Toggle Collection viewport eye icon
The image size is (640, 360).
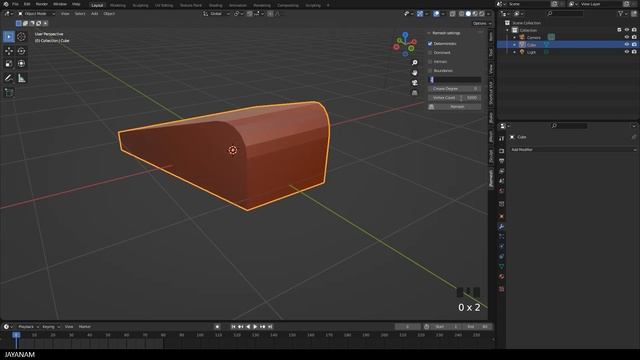pyautogui.click(x=627, y=30)
